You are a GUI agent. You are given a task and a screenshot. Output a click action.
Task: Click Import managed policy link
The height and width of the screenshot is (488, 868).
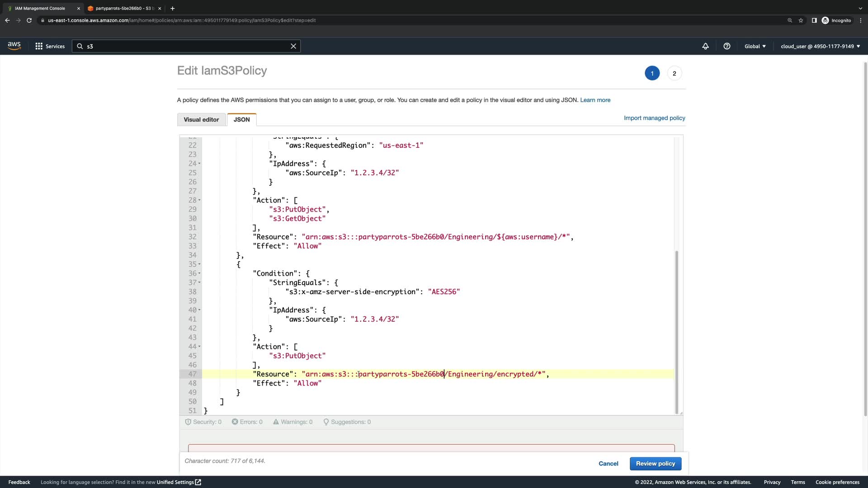(x=654, y=118)
